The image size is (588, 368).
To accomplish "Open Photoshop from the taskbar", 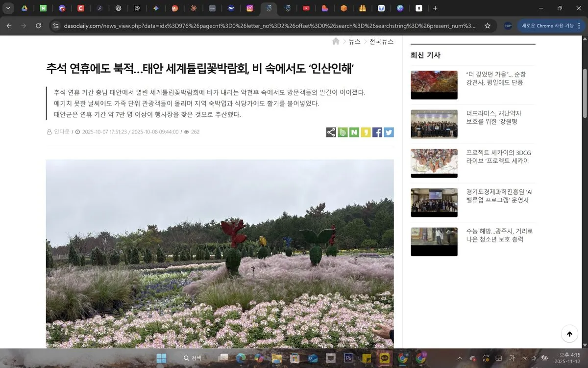I will pyautogui.click(x=349, y=358).
